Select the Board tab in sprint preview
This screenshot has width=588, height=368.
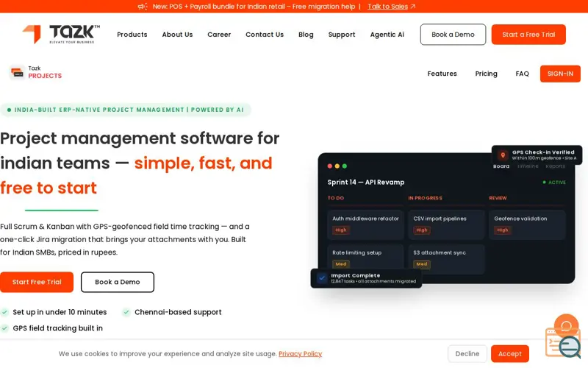pyautogui.click(x=501, y=166)
